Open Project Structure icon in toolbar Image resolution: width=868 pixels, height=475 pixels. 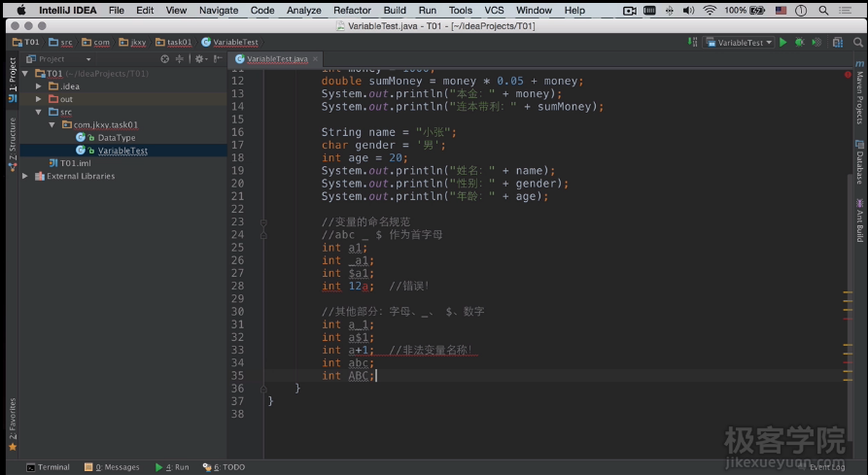coord(836,43)
